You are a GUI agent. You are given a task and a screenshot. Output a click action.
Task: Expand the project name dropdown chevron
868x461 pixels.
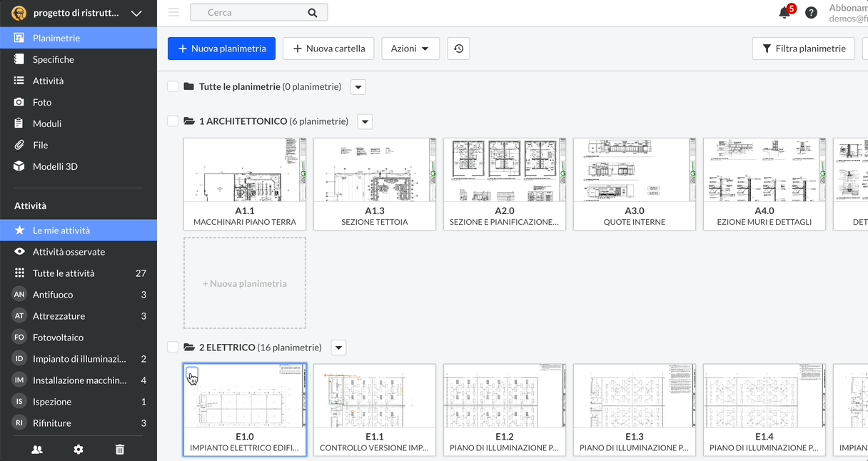point(136,13)
